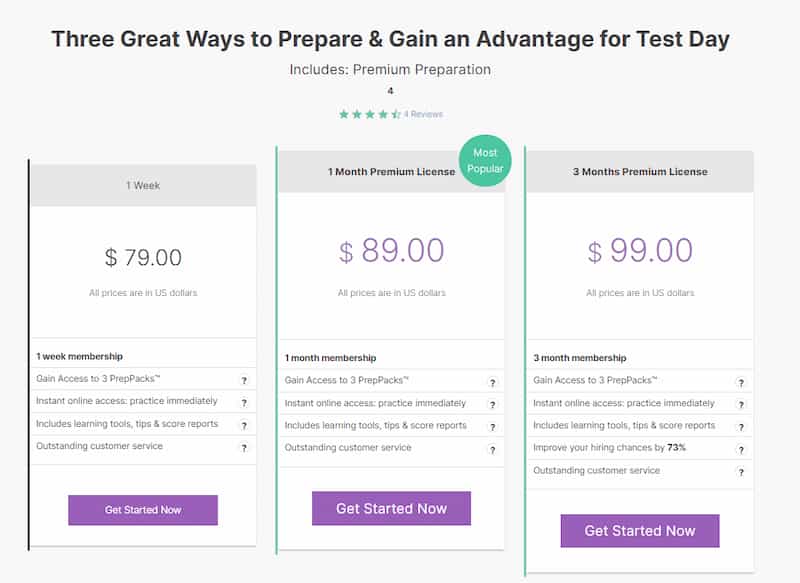This screenshot has width=800, height=583.
Task: Open tooltip for PrepPacks feature in 1 Month plan
Action: (492, 381)
